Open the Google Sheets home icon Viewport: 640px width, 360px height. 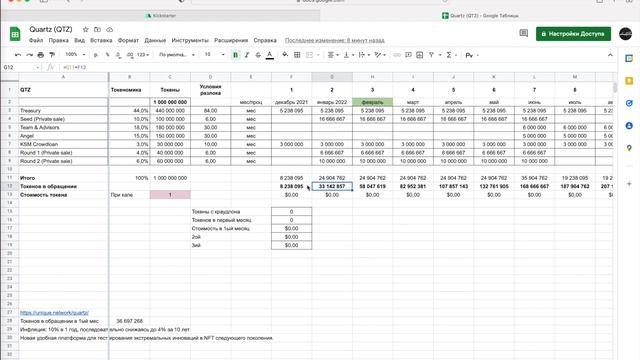click(x=15, y=34)
